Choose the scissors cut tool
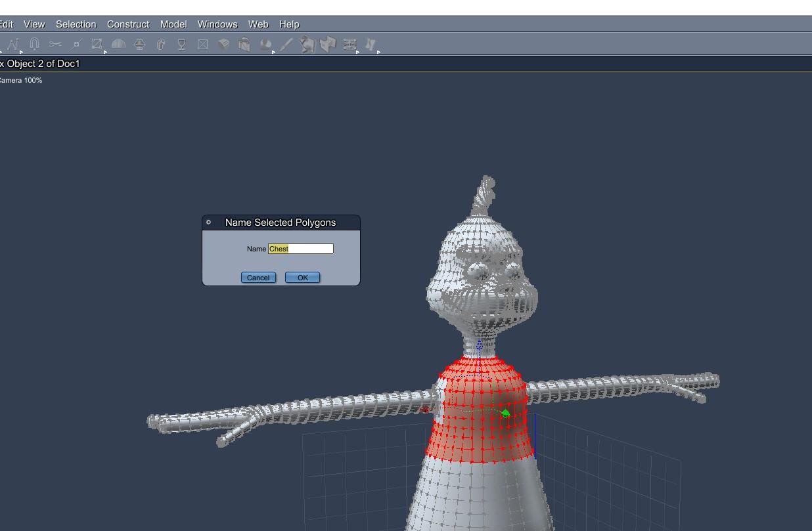The width and height of the screenshot is (812, 531). point(55,44)
